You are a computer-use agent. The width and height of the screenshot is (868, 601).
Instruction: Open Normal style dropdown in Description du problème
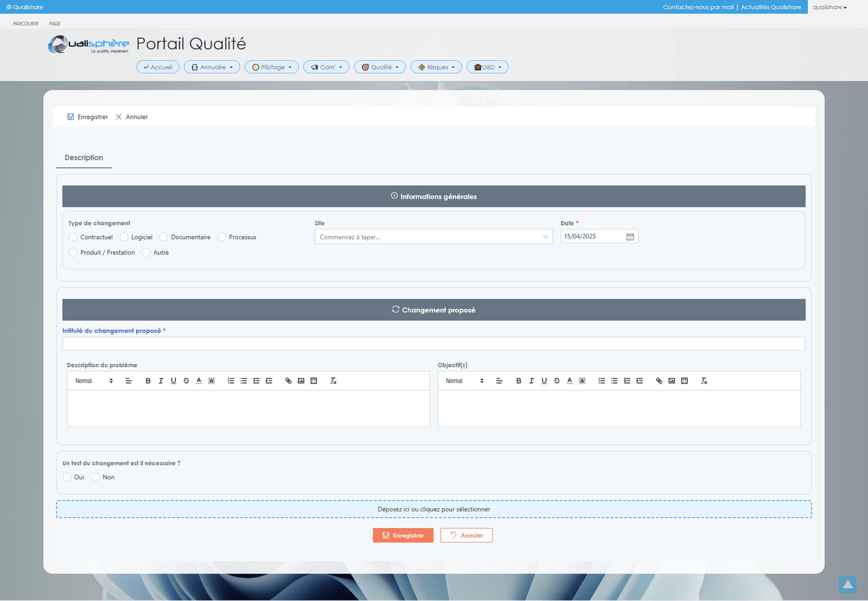click(94, 381)
